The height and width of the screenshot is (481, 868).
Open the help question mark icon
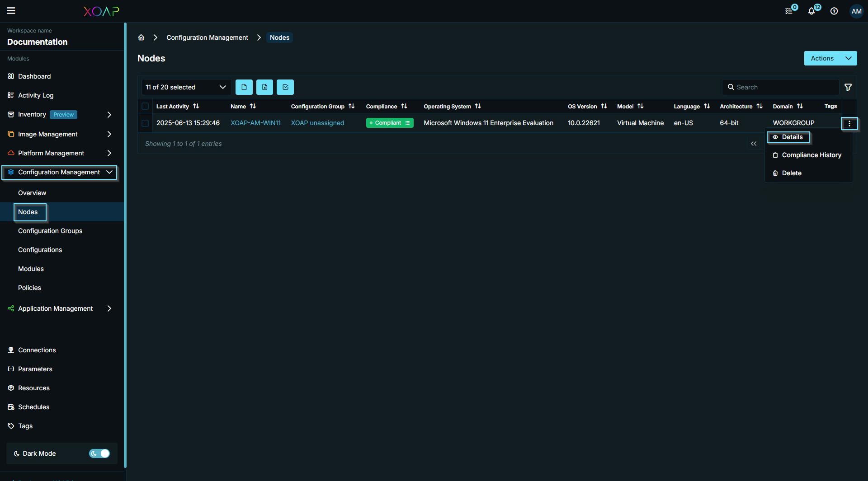[x=834, y=11]
